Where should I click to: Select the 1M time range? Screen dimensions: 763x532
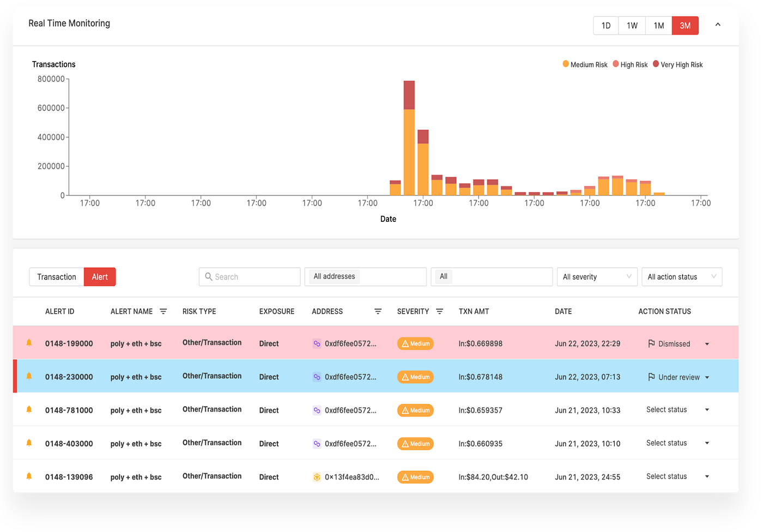click(658, 25)
